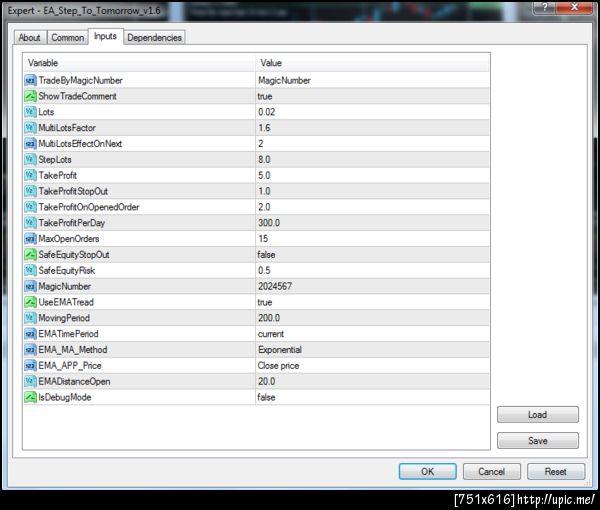Image resolution: width=600 pixels, height=510 pixels.
Task: Select the MultiLotsFactor value 1.6
Action: pyautogui.click(x=264, y=128)
